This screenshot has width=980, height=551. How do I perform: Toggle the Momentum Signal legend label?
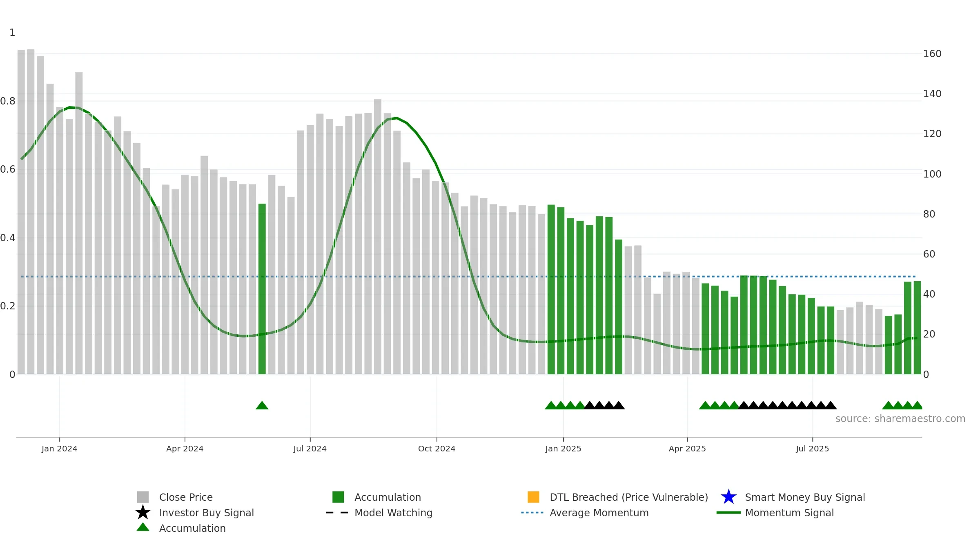click(x=789, y=513)
